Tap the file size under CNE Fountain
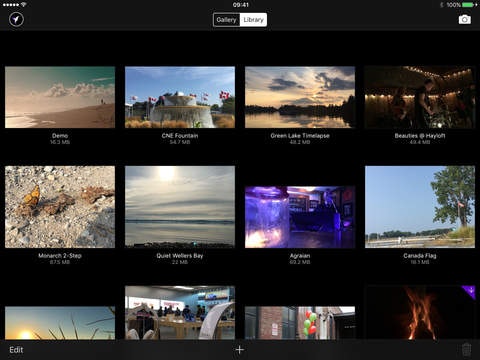 point(180,142)
